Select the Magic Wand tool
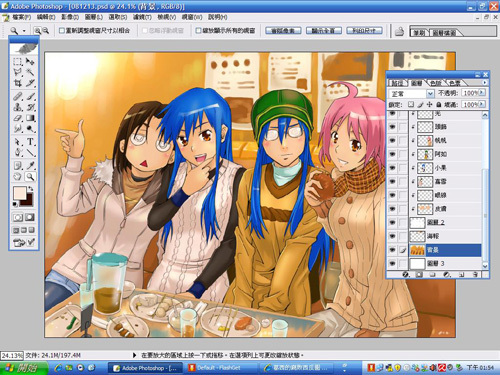This screenshot has height=375, width=500. [30, 72]
